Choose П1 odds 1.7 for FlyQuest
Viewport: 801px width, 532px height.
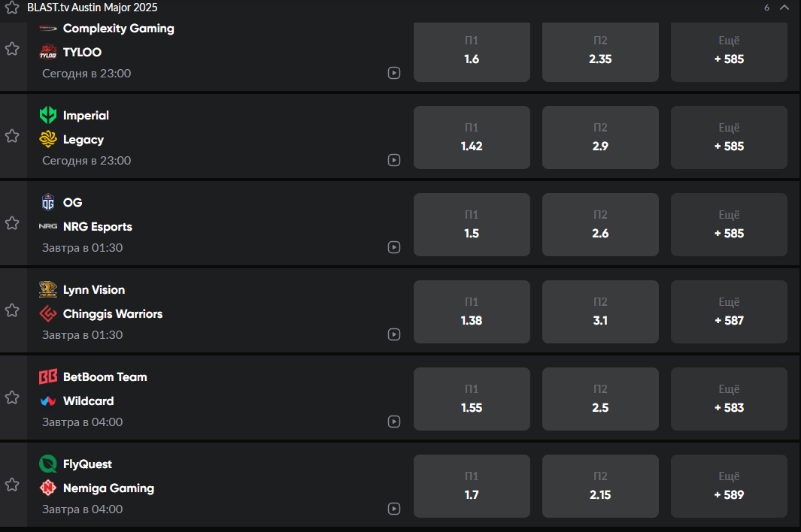click(x=472, y=487)
